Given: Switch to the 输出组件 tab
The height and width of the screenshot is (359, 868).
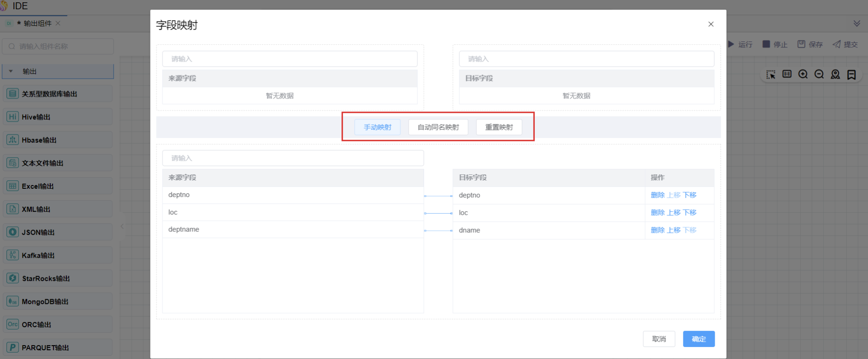Looking at the screenshot, I should coord(37,23).
